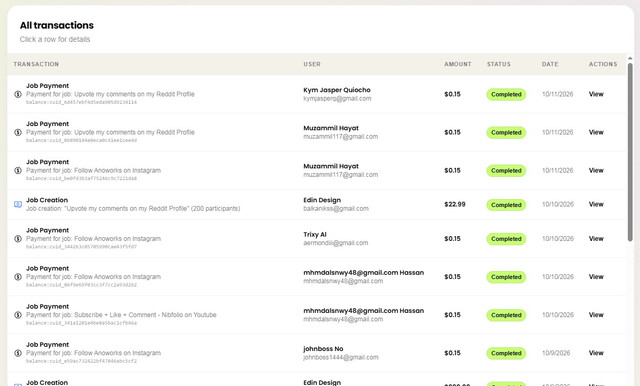The width and height of the screenshot is (640, 386).
Task: Click email 'kymjasperq@gmail.com'
Action: 337,99
